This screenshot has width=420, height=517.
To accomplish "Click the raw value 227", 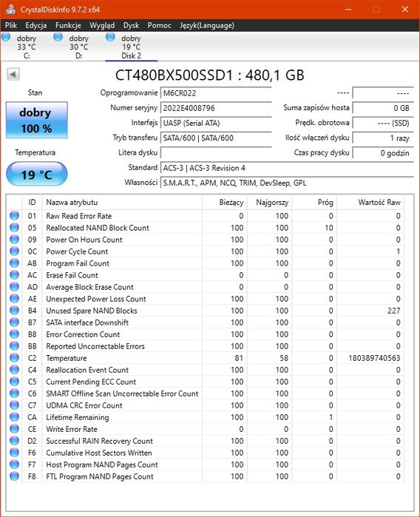I will 393,311.
